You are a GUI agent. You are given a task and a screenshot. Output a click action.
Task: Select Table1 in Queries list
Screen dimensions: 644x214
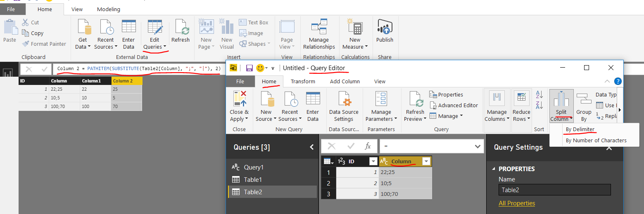[273, 179]
